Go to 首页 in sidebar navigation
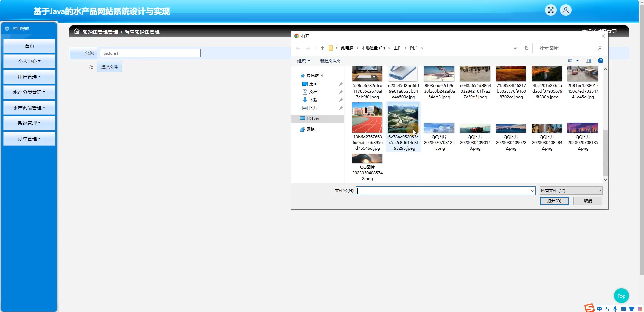 [x=29, y=46]
